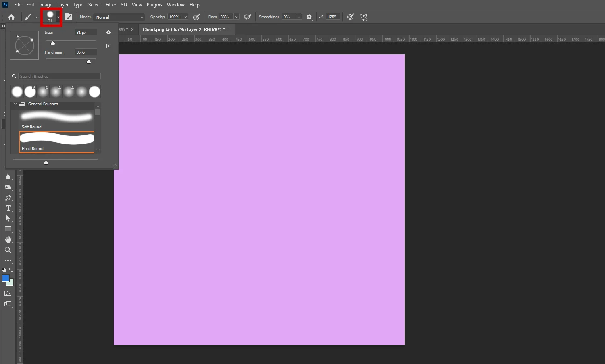The height and width of the screenshot is (364, 605).
Task: Open the Flow percentage dropdown arrow
Action: (x=236, y=17)
